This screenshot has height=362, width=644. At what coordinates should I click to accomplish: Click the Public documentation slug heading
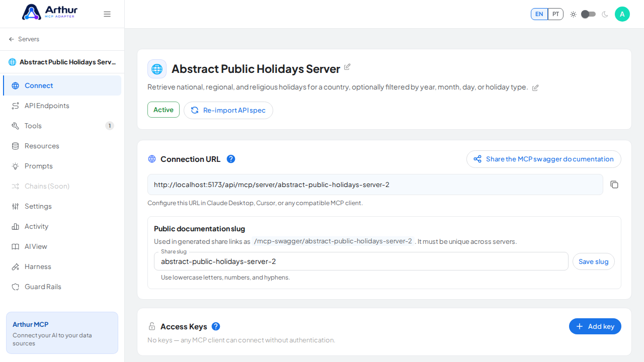click(199, 229)
